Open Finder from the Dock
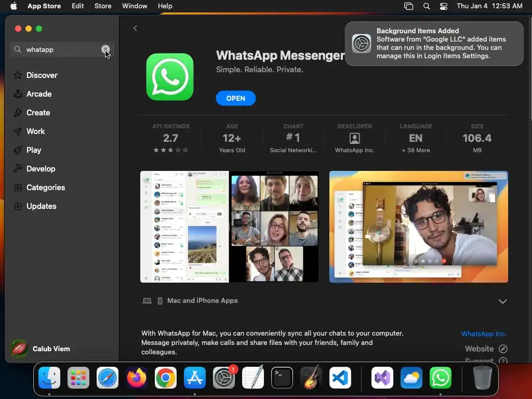 49,378
